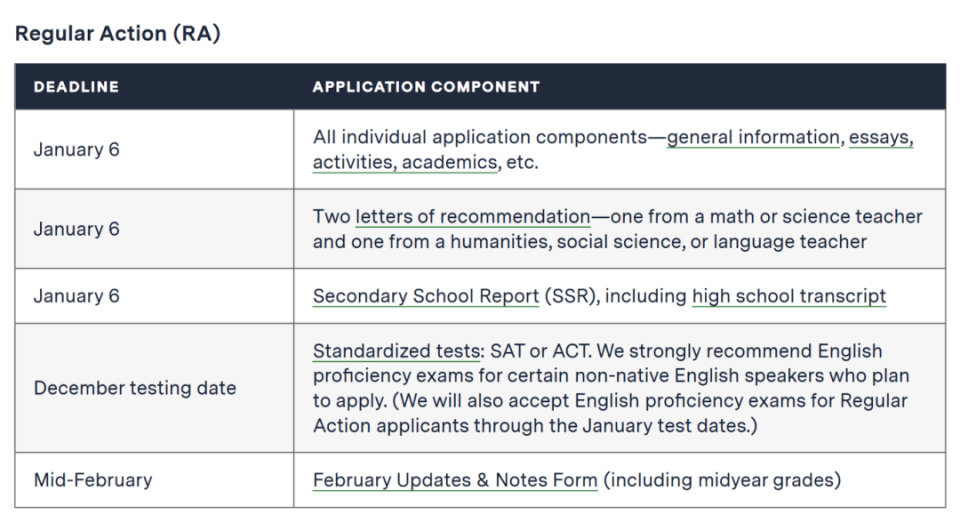Click the DEADLINE column header

[76, 87]
